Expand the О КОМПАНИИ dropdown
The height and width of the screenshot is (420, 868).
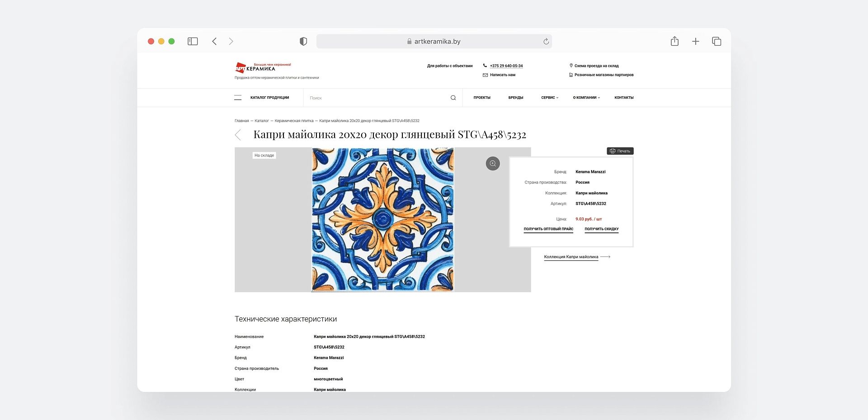(x=586, y=98)
